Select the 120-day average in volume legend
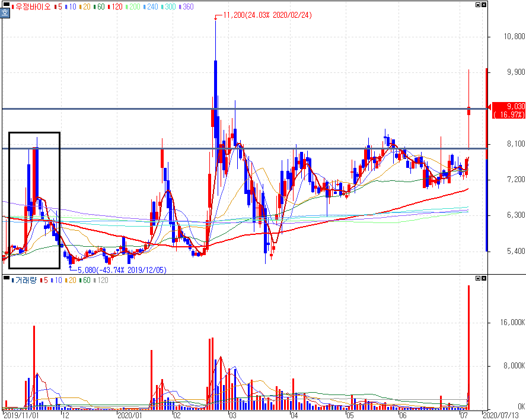This screenshot has height=420, width=526. 101,280
